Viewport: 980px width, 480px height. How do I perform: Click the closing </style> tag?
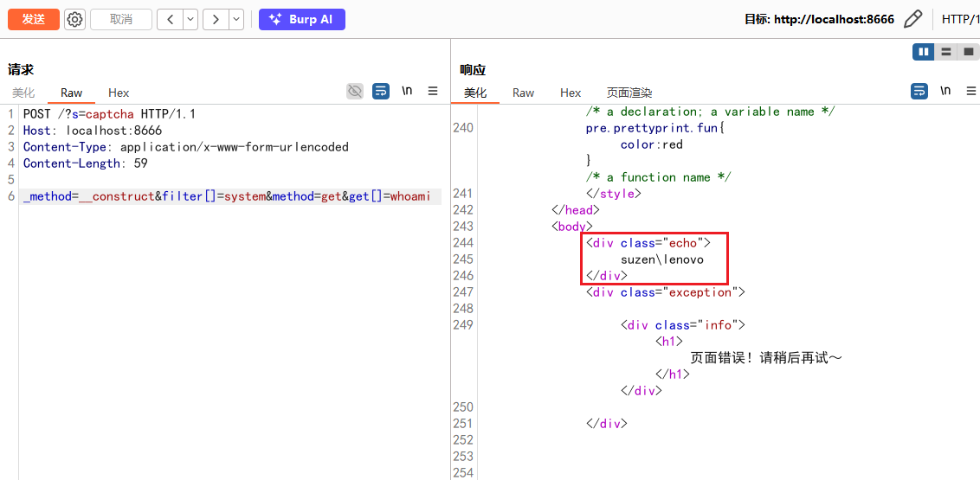click(613, 194)
